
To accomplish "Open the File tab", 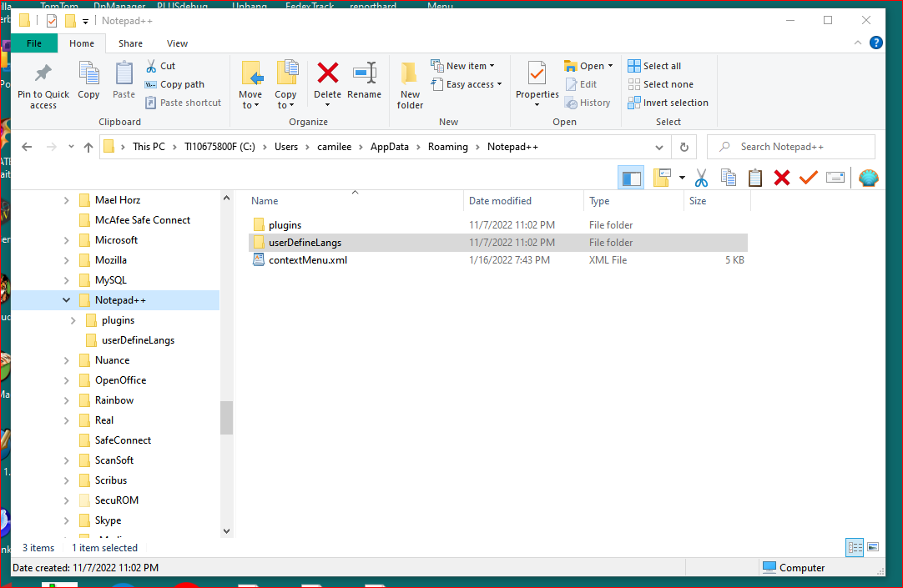I will [34, 43].
